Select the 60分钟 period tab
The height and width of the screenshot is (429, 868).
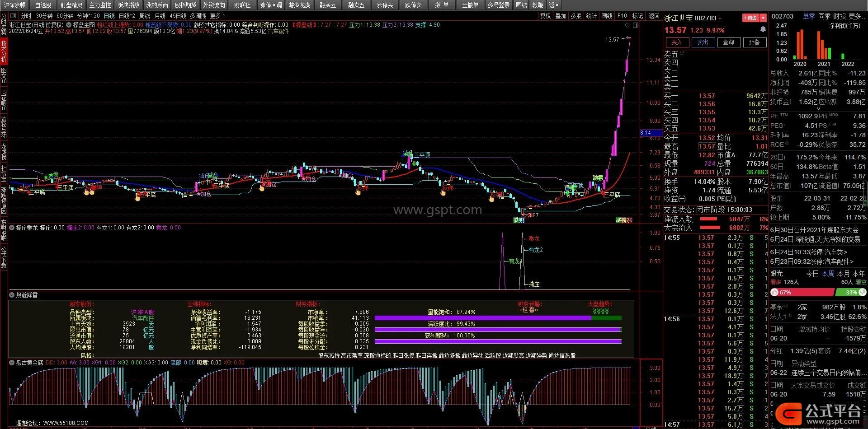pos(65,16)
